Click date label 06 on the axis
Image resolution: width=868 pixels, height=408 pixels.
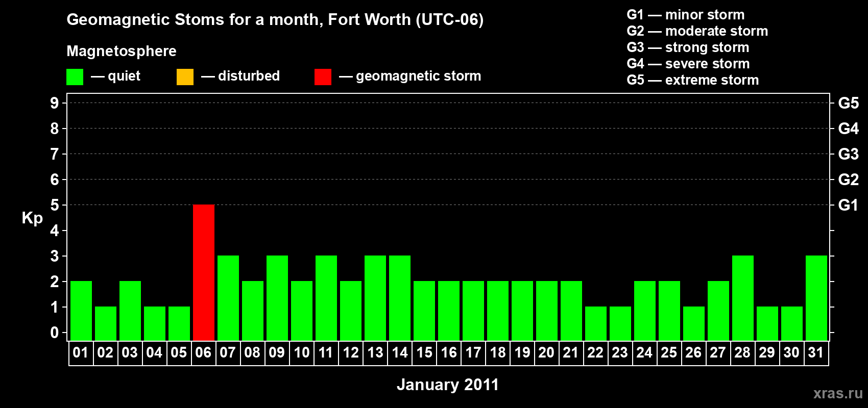tap(203, 352)
